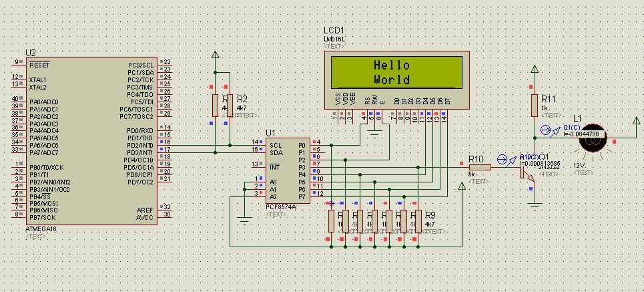Image resolution: width=644 pixels, height=292 pixels.
Task: Click the PD7/OC2 pin label
Action: click(x=140, y=182)
